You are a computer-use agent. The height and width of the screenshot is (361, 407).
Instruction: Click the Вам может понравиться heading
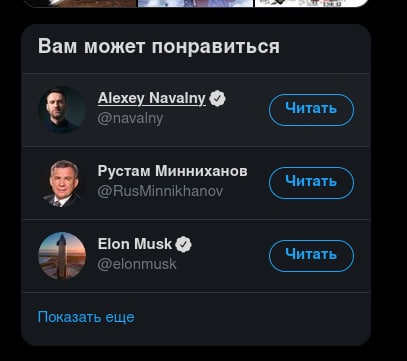159,47
